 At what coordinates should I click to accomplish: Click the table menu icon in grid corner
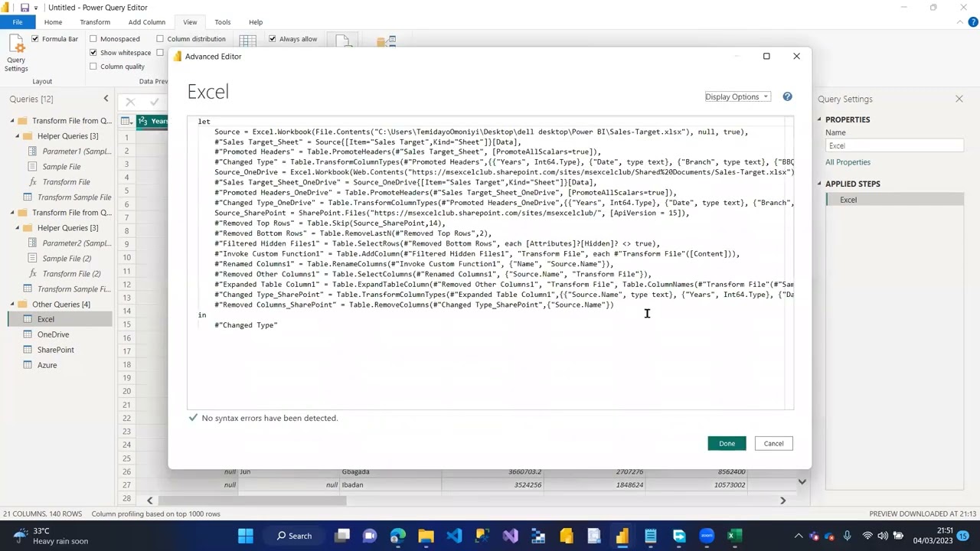[126, 121]
